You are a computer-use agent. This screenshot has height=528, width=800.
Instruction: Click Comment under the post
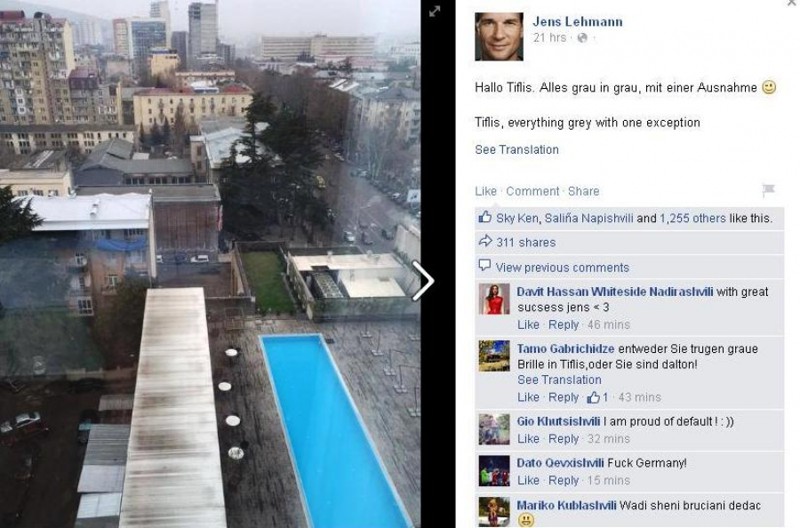coord(532,191)
